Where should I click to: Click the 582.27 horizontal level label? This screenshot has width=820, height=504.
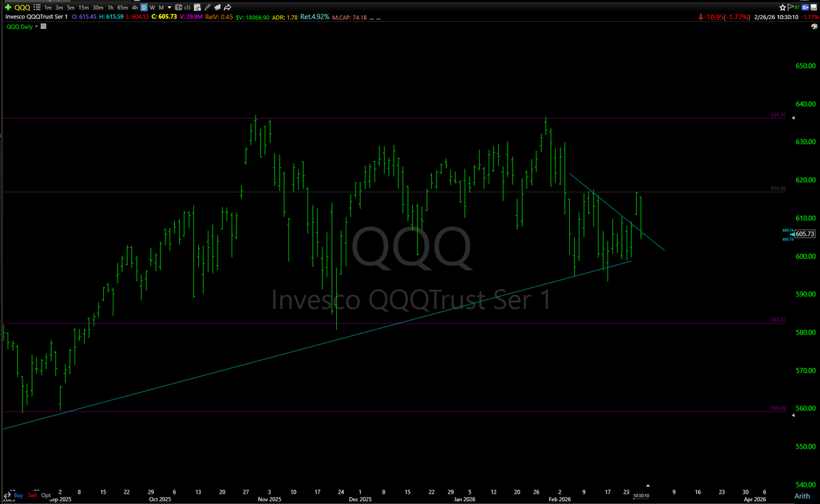pos(778,320)
